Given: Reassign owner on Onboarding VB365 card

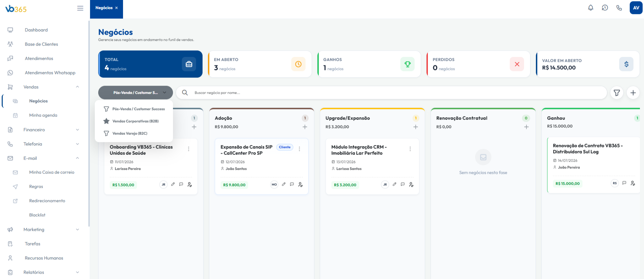Looking at the screenshot, I should 190,185.
